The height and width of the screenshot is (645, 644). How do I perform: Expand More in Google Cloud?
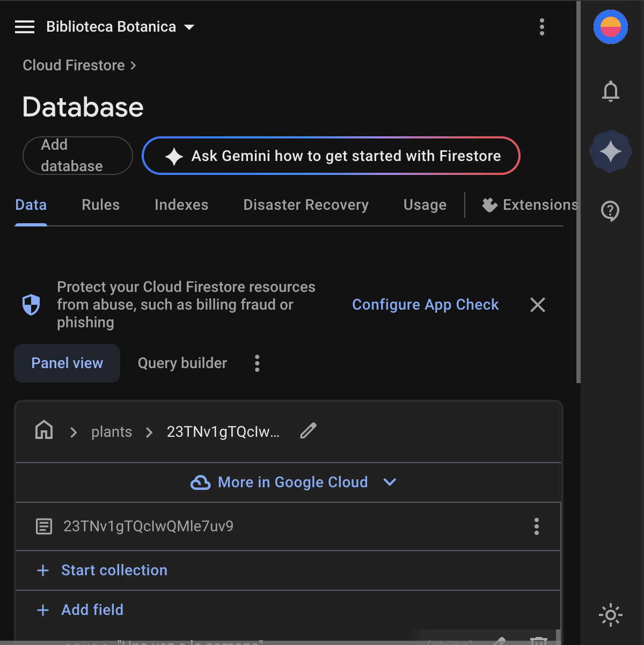293,482
